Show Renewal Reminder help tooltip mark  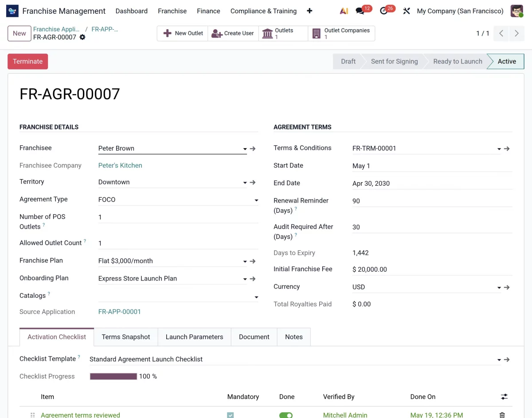(296, 209)
